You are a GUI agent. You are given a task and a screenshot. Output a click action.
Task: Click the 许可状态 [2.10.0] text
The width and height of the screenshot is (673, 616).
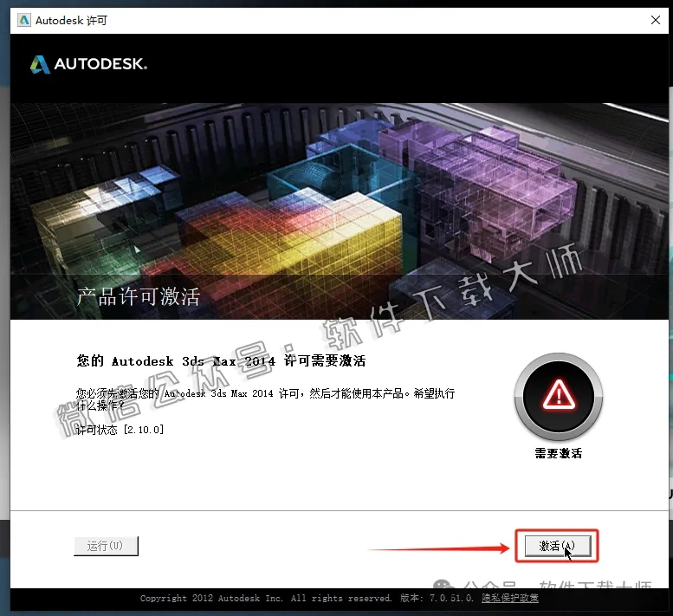click(120, 430)
